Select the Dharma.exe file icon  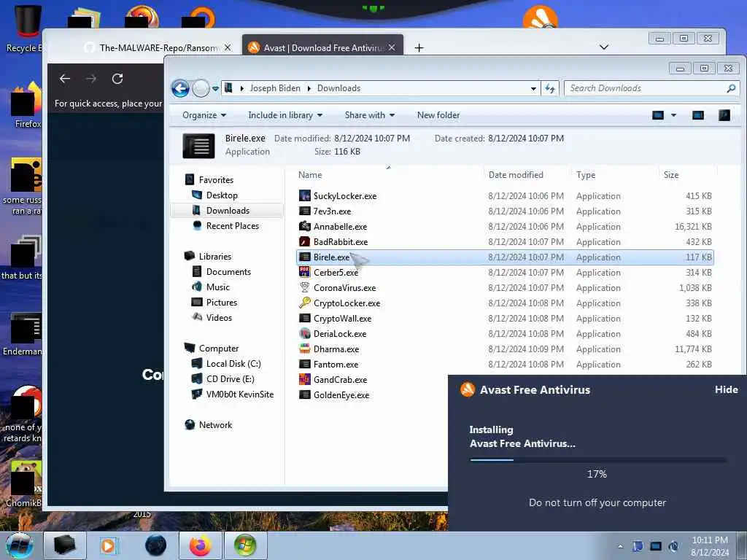click(x=304, y=349)
